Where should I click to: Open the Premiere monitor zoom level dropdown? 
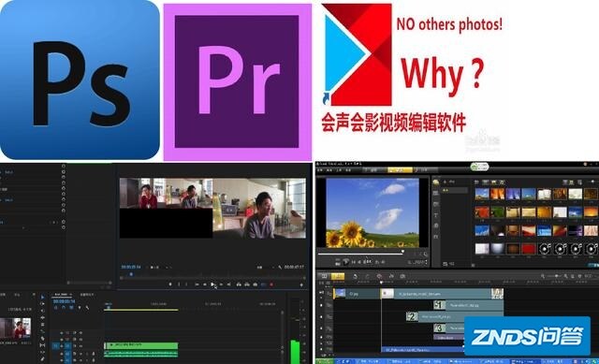tap(154, 267)
